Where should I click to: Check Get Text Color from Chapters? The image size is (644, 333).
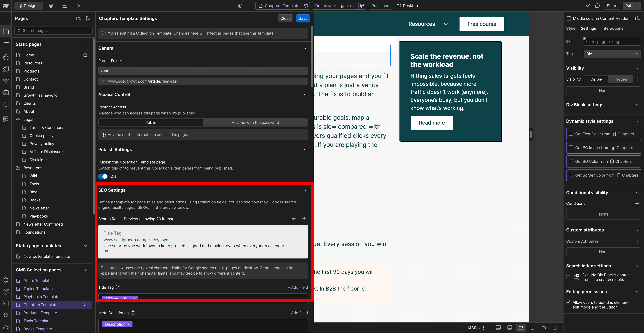click(571, 134)
